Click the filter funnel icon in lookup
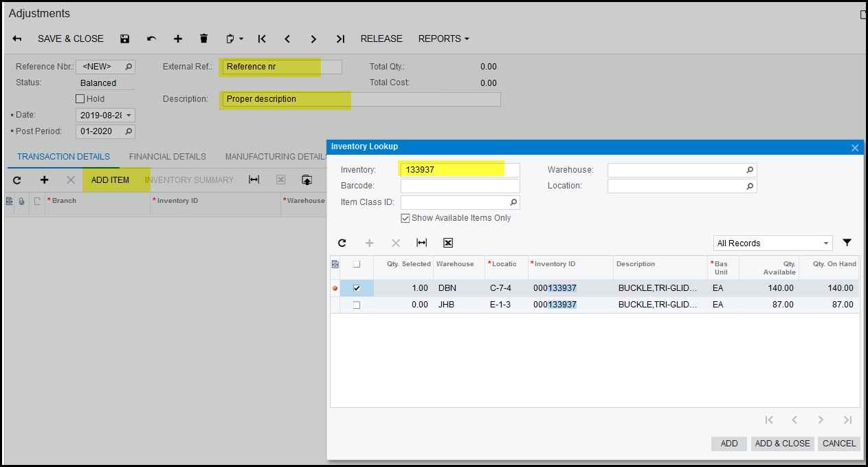The image size is (868, 467). [x=847, y=243]
